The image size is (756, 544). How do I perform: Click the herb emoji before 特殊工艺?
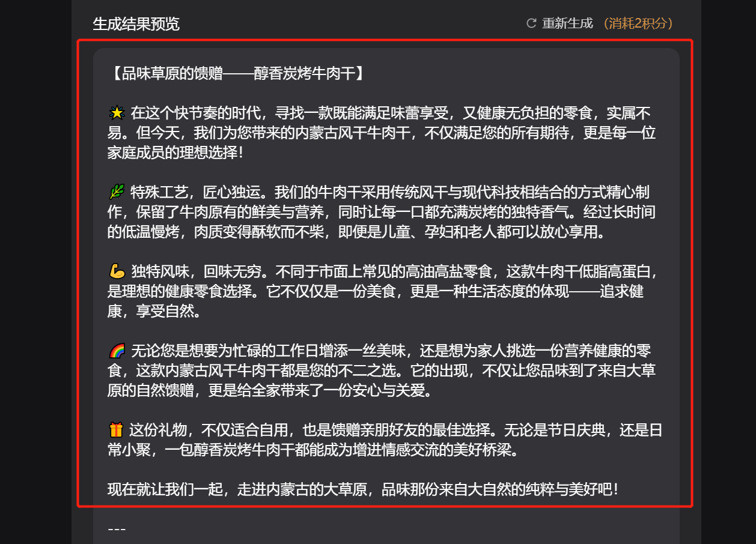[x=117, y=192]
